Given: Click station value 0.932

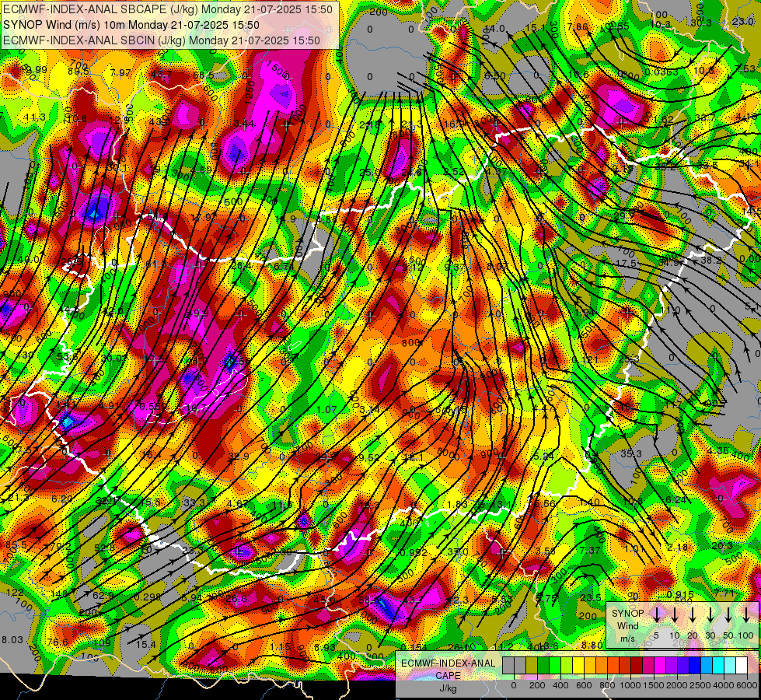Looking at the screenshot, I should tap(414, 552).
